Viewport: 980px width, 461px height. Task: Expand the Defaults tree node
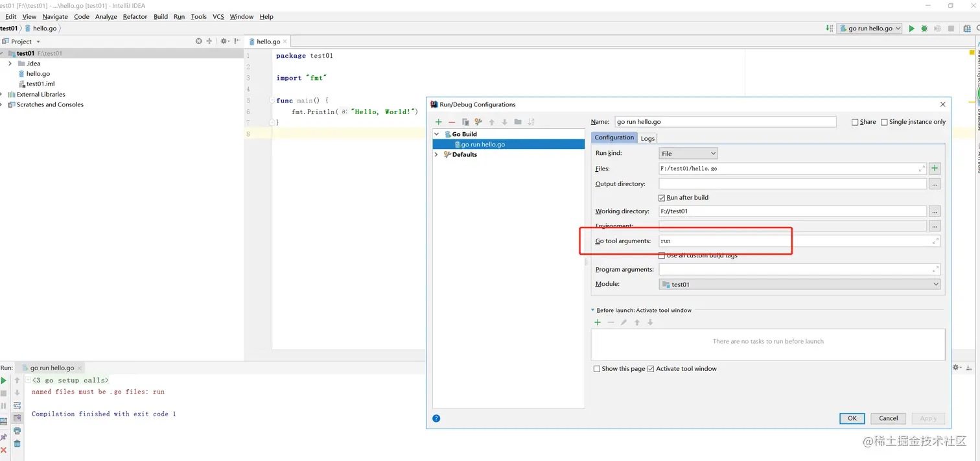pyautogui.click(x=437, y=154)
